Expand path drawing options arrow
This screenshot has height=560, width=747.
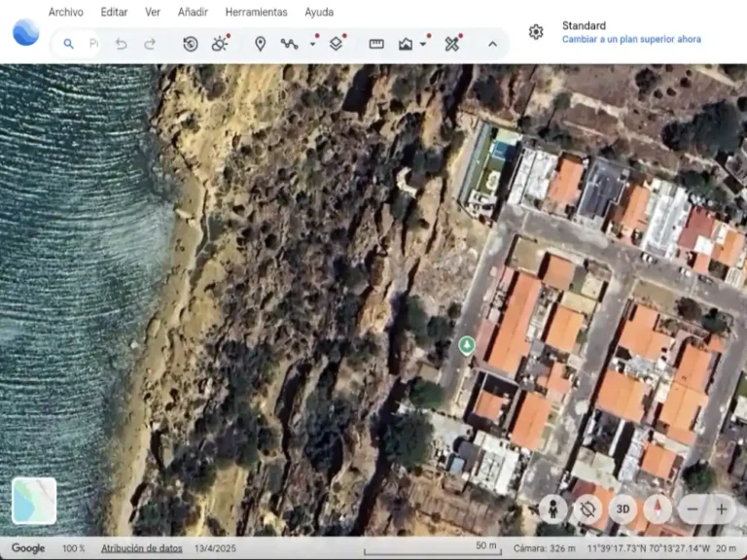313,44
